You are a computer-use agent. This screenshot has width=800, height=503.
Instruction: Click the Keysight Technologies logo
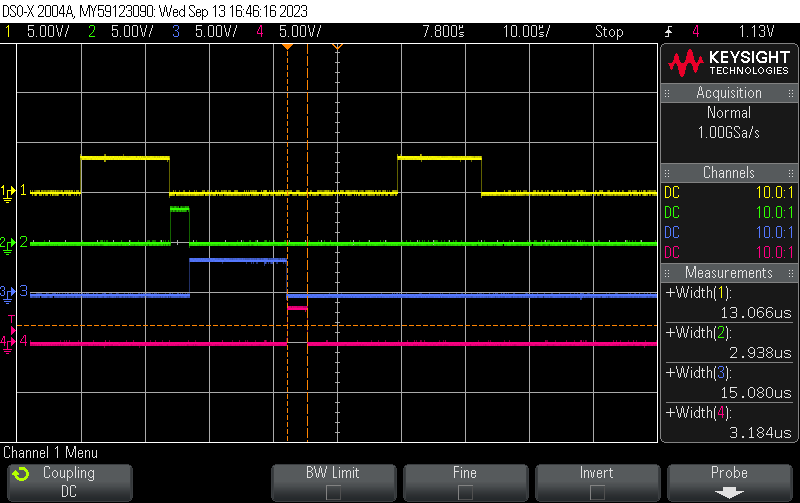[x=728, y=63]
